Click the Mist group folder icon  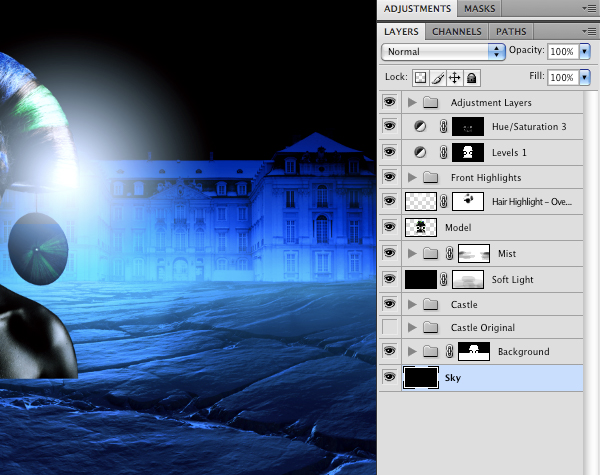click(x=430, y=253)
